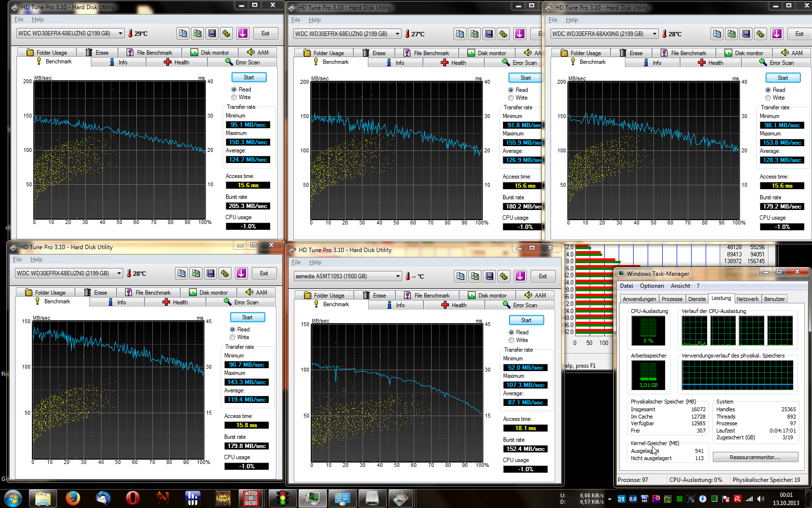
Task: Open Erase tab in the asmedia window
Action: 375,296
